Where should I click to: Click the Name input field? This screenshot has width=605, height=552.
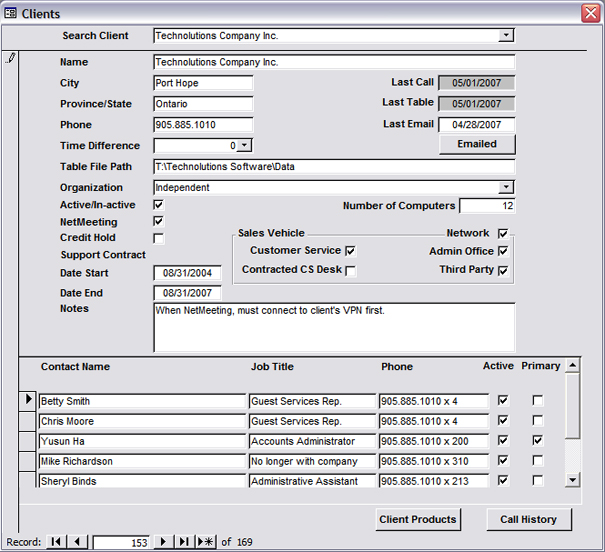(334, 62)
